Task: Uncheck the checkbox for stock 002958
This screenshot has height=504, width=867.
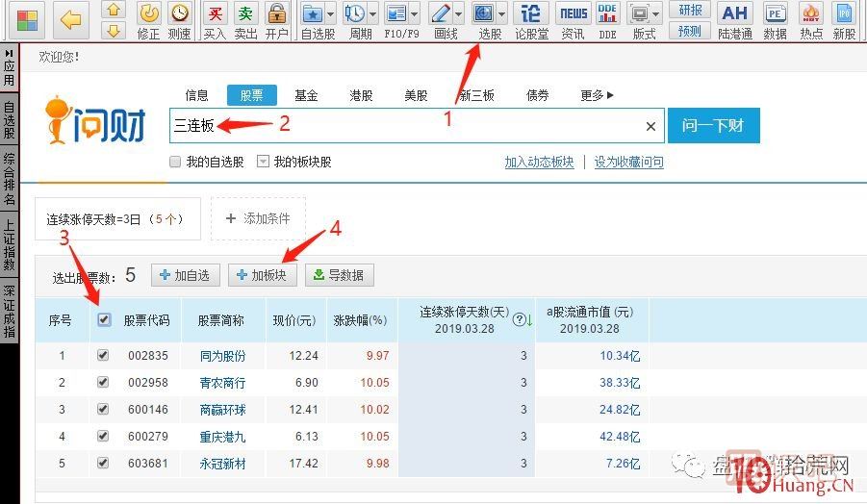Action: coord(103,382)
